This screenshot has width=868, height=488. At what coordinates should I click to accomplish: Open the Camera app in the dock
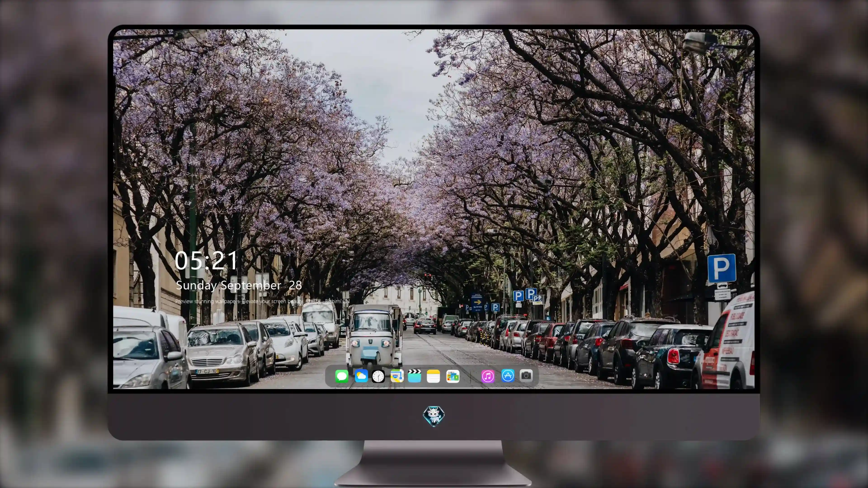click(x=526, y=375)
